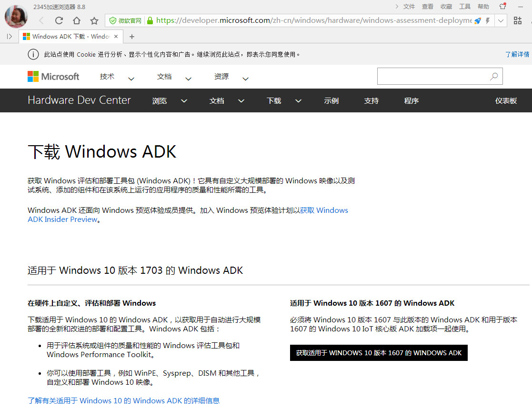Click the cookie notice info icon
The width and height of the screenshot is (532, 409).
[33, 54]
